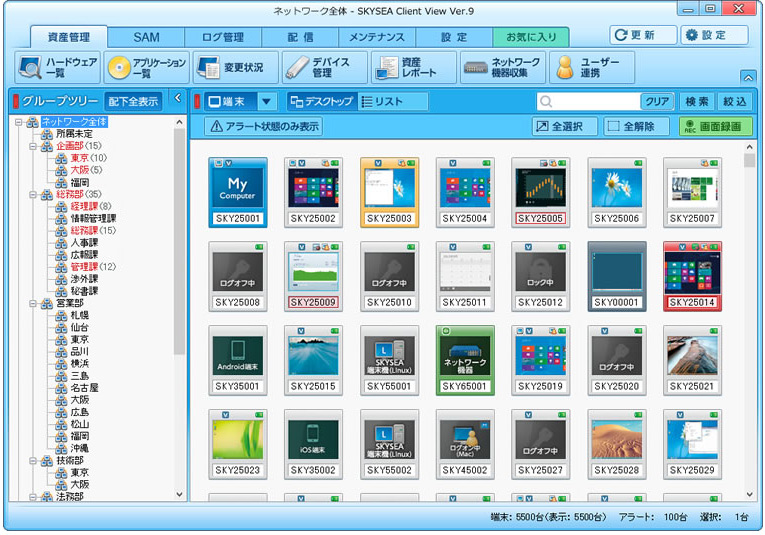This screenshot has width=765, height=535.
Task: Click 全解除 to deselect all
Action: click(x=636, y=126)
